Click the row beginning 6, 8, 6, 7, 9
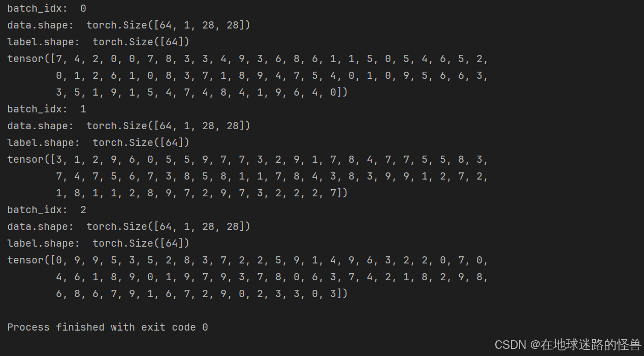Viewport: 644px width, 356px height. click(x=202, y=294)
